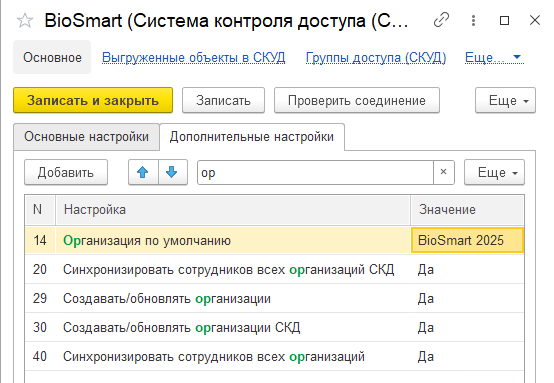Click the window title 'BioSmart (Система контроля доступа'
Viewport: 554px width, 383px height.
point(226,20)
